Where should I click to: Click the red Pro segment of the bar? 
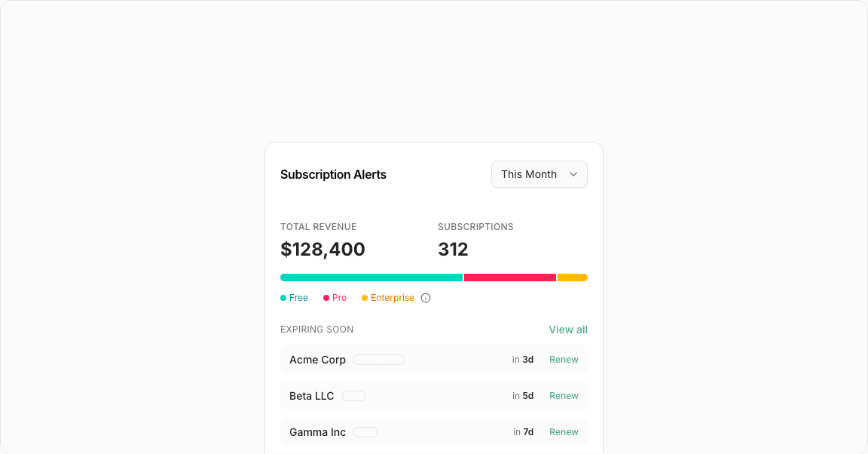[x=510, y=278]
